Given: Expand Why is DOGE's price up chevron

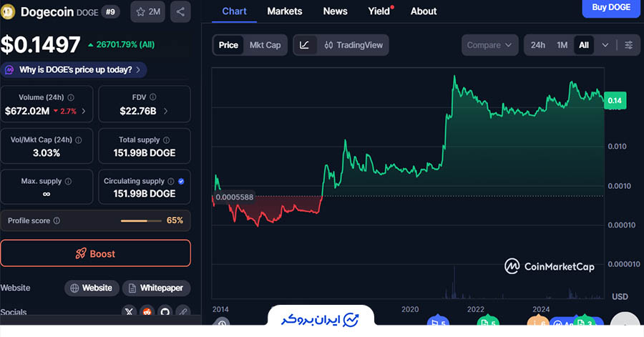Looking at the screenshot, I should (138, 70).
